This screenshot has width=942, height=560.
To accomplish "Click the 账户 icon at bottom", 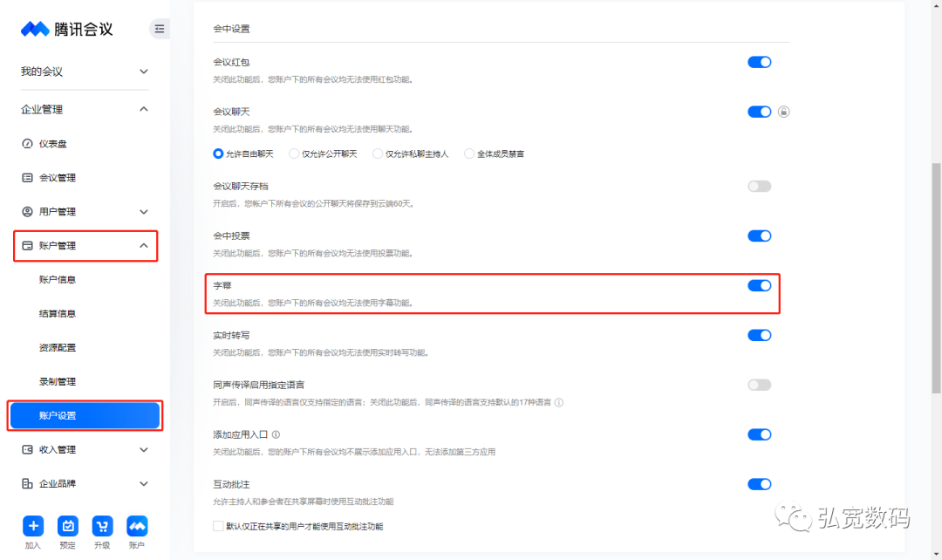I will click(x=137, y=526).
